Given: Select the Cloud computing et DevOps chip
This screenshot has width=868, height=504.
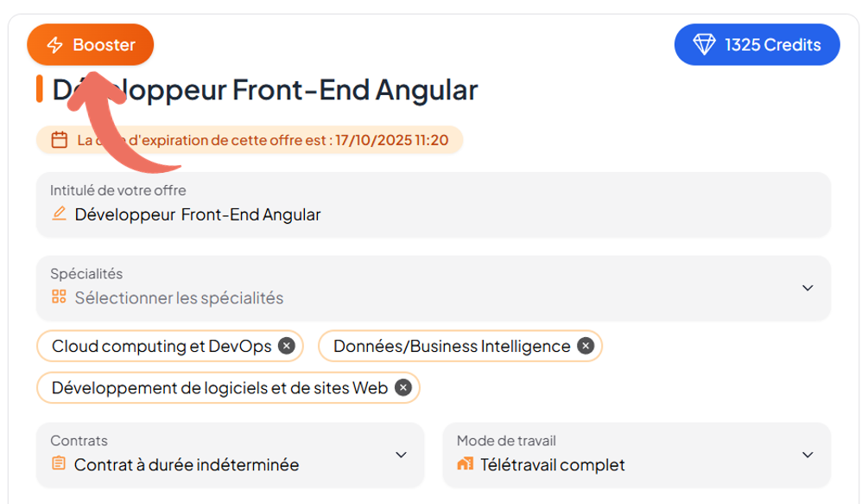Looking at the screenshot, I should click(162, 346).
